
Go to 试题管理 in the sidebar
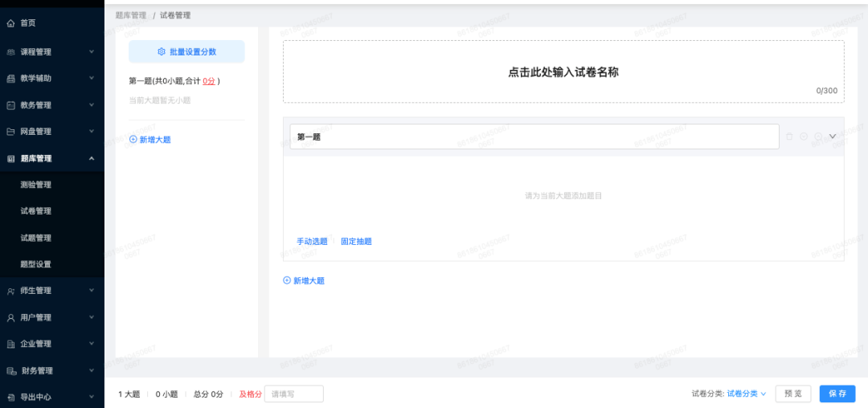pos(36,238)
